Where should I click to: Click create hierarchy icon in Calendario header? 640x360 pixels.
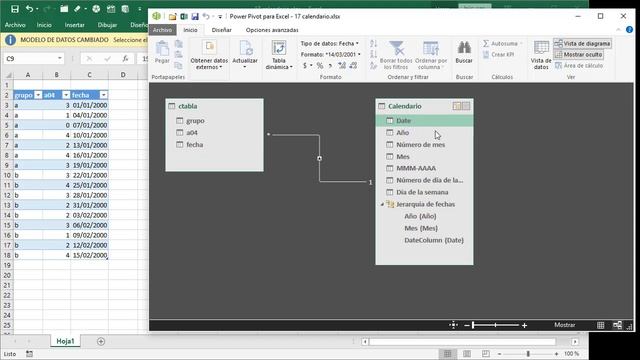pyautogui.click(x=457, y=106)
